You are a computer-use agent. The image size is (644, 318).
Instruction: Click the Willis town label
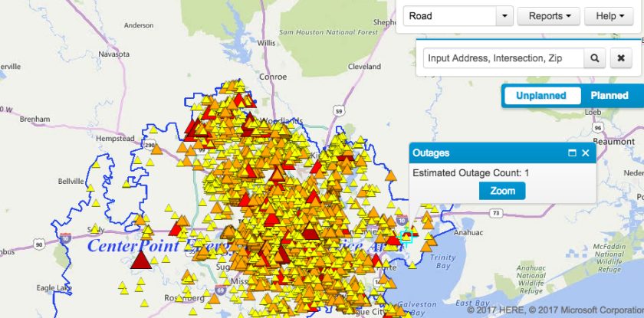point(267,43)
